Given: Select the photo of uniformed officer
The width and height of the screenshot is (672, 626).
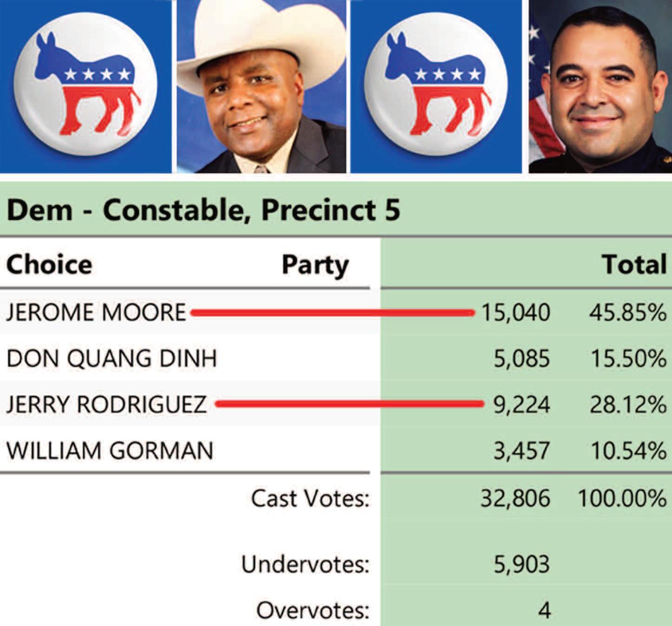Looking at the screenshot, I should point(600,86).
